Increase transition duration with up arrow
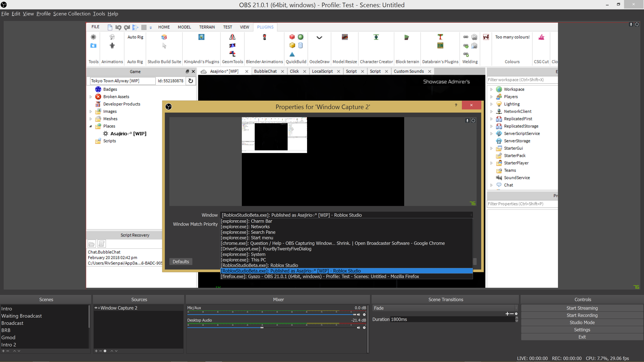 517,318
